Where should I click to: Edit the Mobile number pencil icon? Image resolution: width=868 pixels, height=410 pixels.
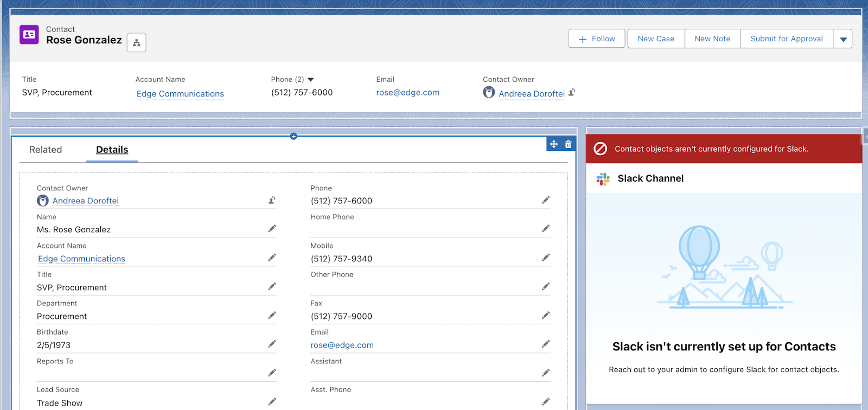pos(545,258)
